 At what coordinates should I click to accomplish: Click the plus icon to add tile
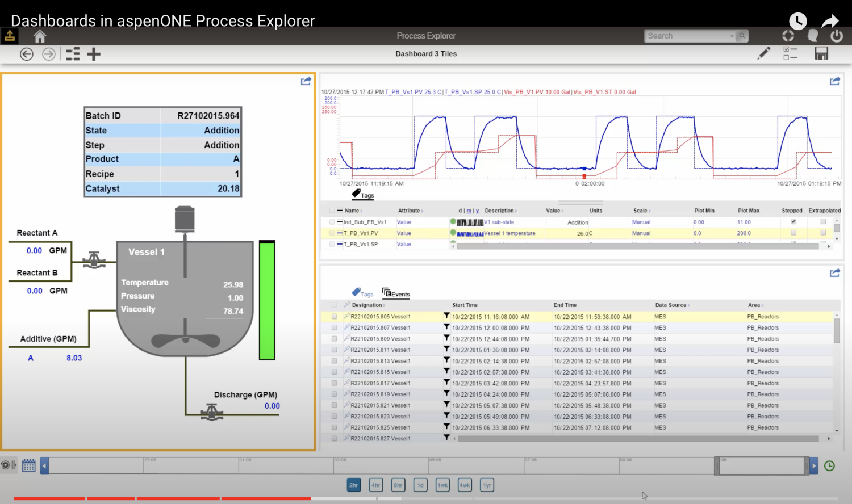click(94, 54)
